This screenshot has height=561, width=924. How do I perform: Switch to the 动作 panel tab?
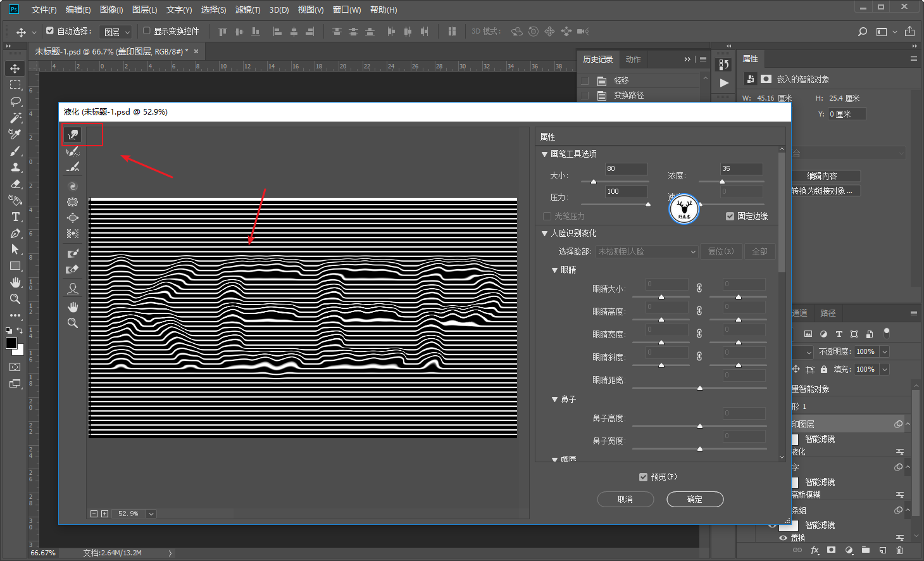click(x=633, y=60)
